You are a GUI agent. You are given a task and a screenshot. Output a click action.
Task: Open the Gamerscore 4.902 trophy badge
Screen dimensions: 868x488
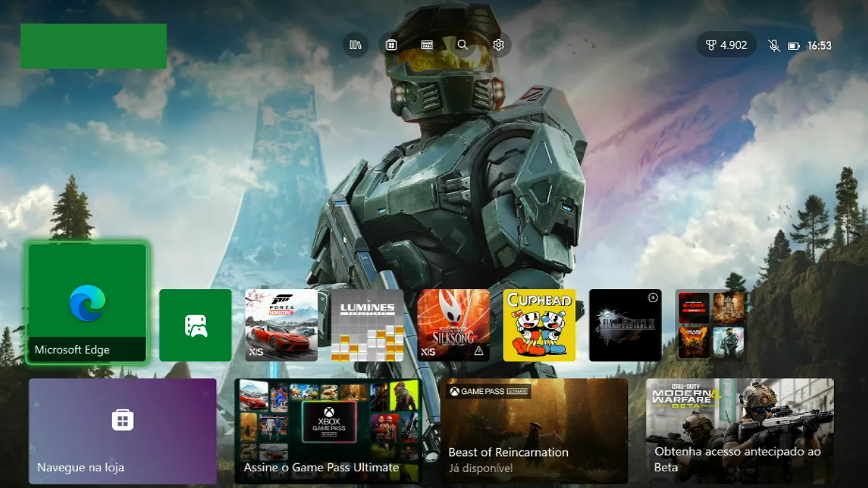(x=727, y=45)
